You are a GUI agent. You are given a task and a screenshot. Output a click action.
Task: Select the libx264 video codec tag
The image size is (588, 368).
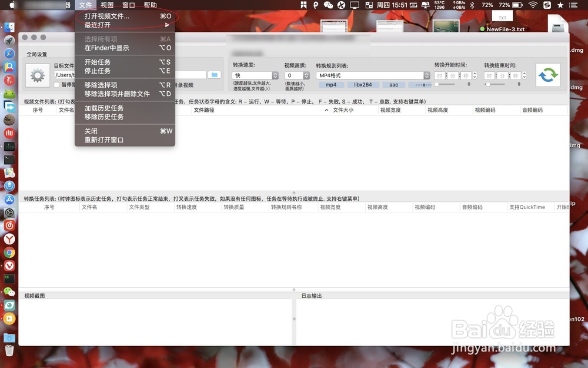coord(363,84)
